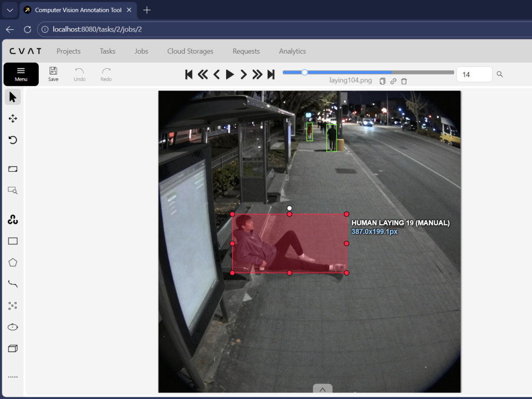Select the green box around the dark-clothed pedestrian
Viewport: 532px width, 399px height.
pos(331,138)
